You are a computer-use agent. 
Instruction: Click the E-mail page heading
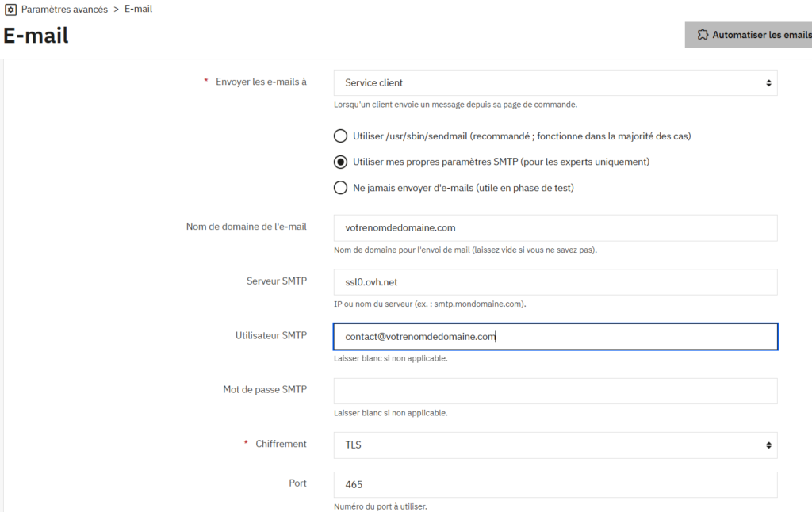pos(36,36)
